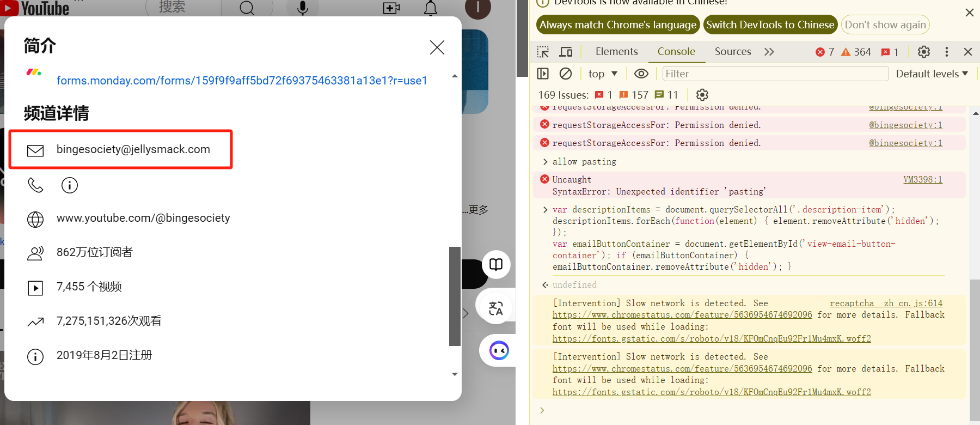
Task: Click the info icon by registration date
Action: pos(35,357)
